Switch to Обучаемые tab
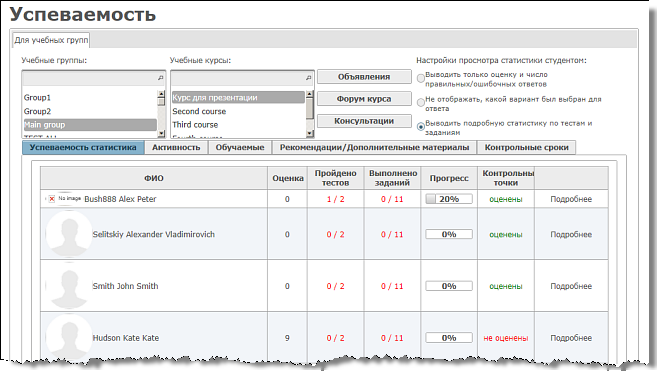Viewport: 657px width, 371px height. pyautogui.click(x=240, y=148)
